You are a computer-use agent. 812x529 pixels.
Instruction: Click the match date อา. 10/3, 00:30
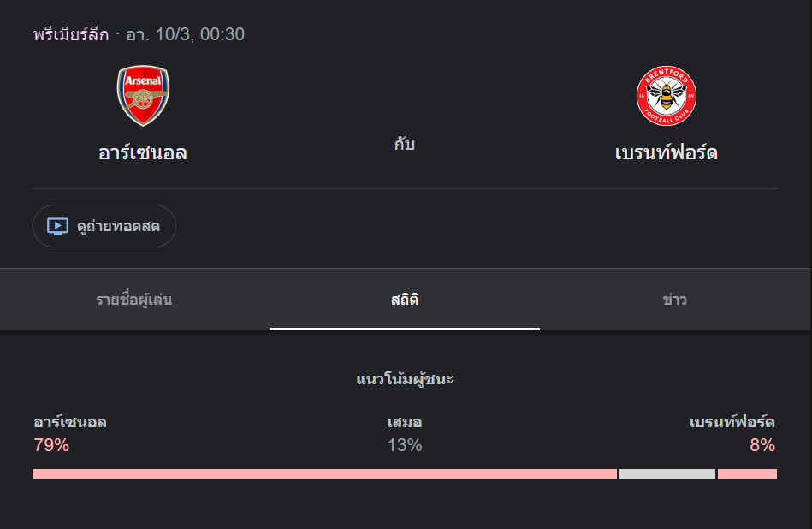(185, 35)
